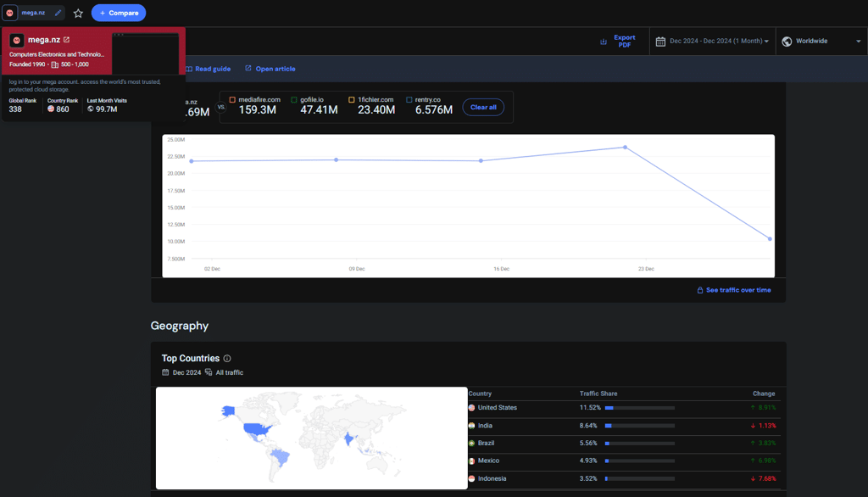The height and width of the screenshot is (497, 868).
Task: Click the calendar icon beside Dec 2024 in Geography
Action: pos(165,372)
